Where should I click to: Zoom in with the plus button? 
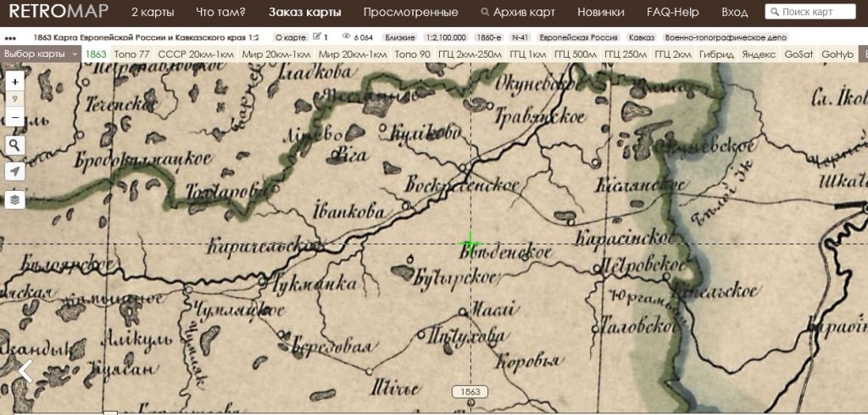click(x=15, y=82)
